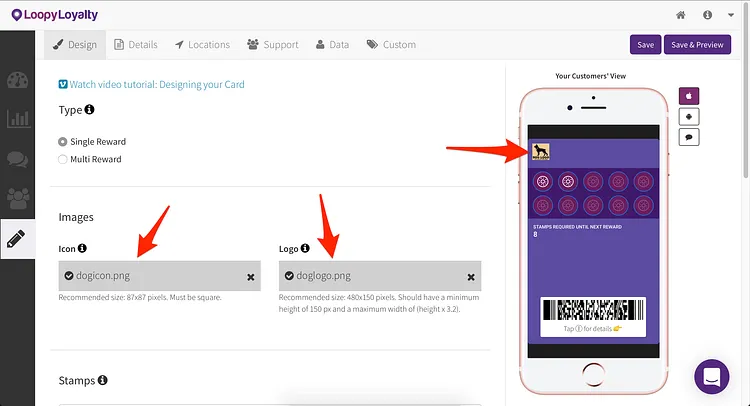Remove the doglogo.png logo file
This screenshot has height=406, width=750.
tap(471, 277)
